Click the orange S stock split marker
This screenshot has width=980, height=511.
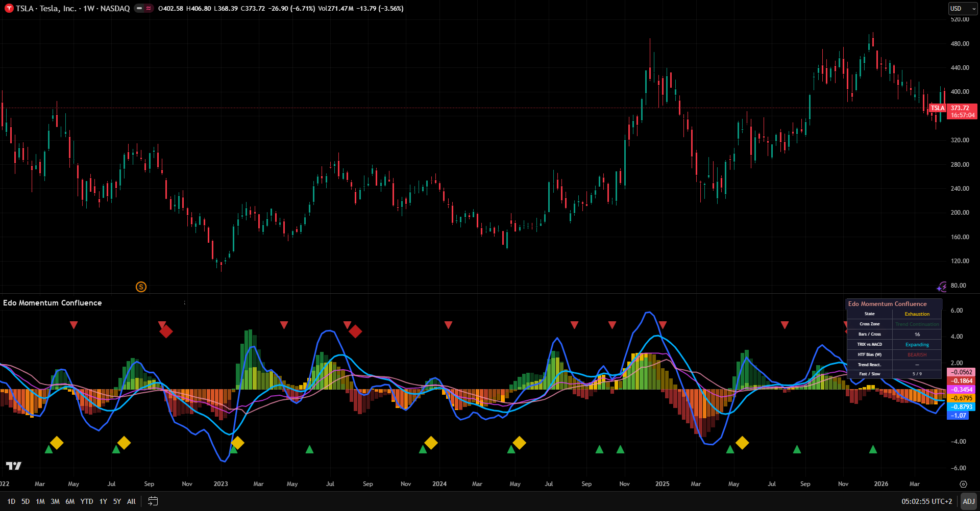[141, 287]
